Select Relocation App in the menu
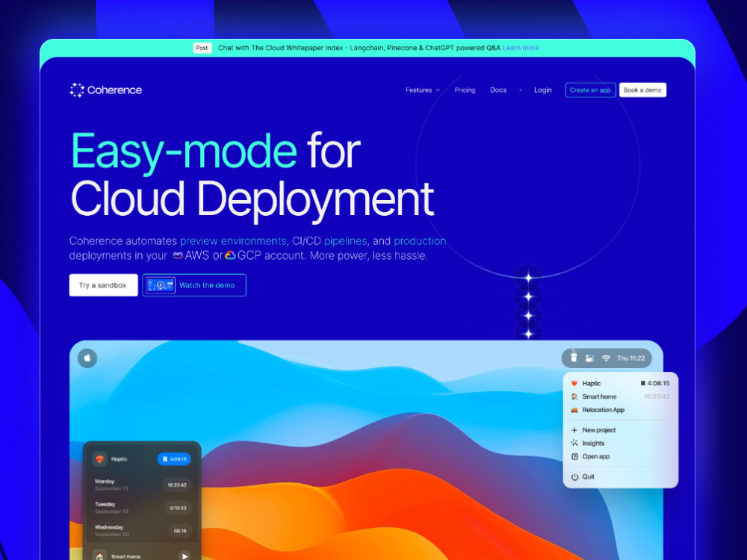 pos(620,410)
